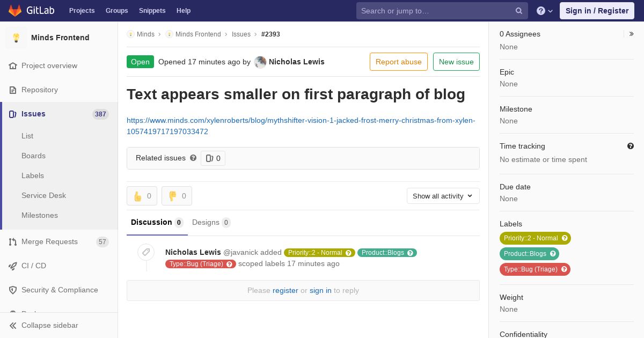Click the sign in link to reply
The height and width of the screenshot is (338, 644).
(320, 291)
